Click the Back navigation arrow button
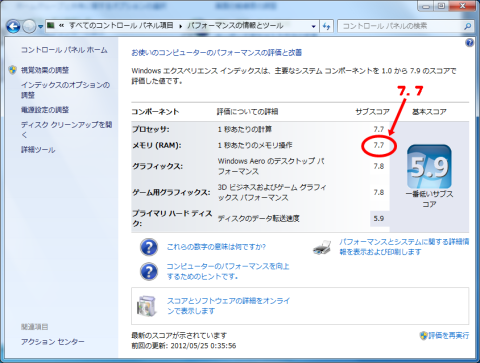 click(13, 26)
